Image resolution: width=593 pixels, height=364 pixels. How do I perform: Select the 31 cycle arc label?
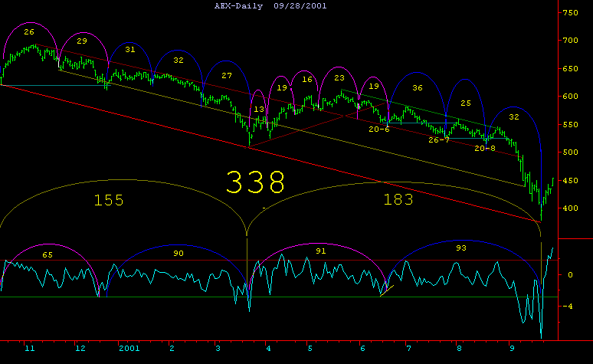tap(130, 50)
